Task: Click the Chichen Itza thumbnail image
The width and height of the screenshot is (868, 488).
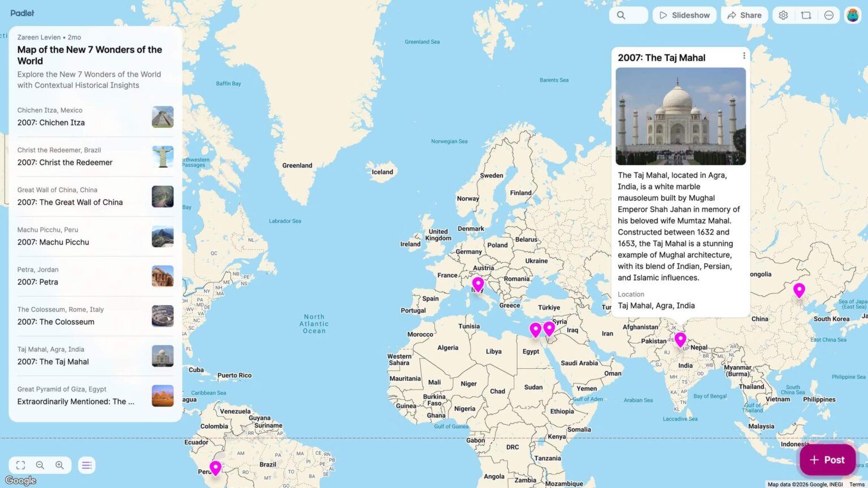Action: [163, 116]
